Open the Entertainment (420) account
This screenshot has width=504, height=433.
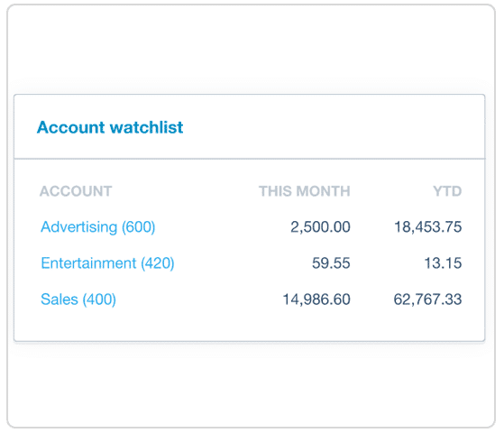107,263
